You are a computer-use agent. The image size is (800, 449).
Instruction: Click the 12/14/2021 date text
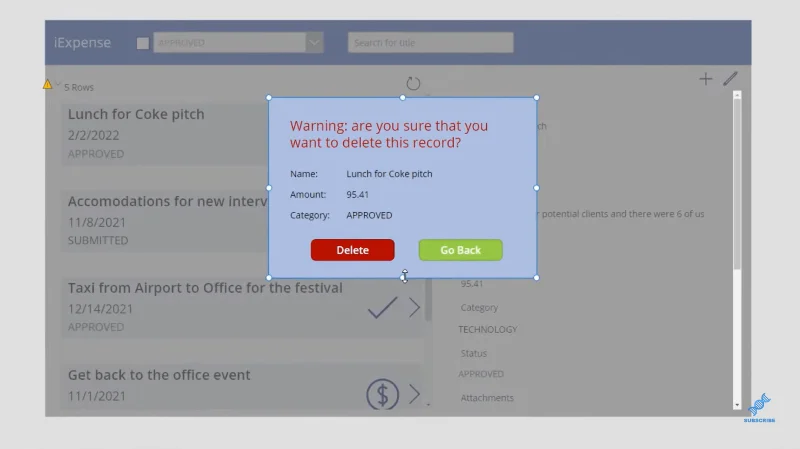click(x=101, y=309)
